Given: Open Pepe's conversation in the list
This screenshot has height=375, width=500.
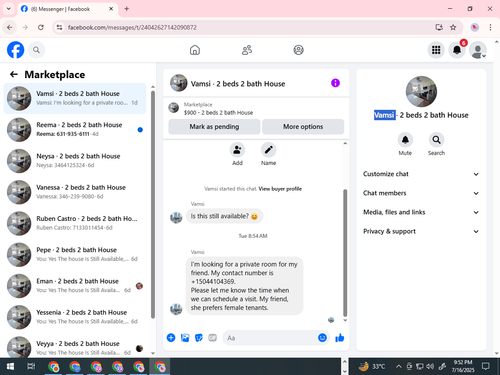Looking at the screenshot, I should tap(75, 254).
